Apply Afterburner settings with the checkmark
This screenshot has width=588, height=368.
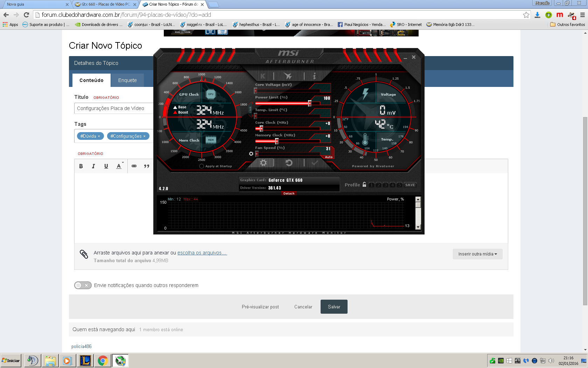point(315,163)
